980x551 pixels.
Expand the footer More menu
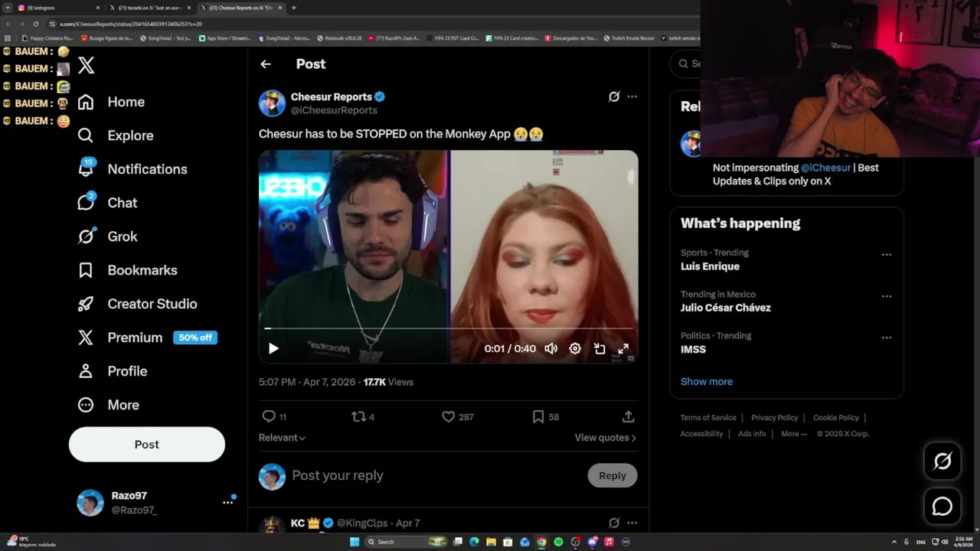click(794, 434)
